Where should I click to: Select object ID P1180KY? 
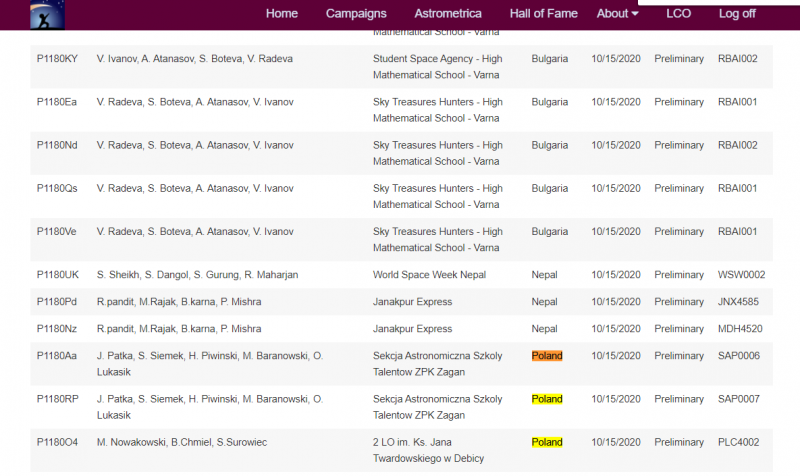tap(57, 59)
